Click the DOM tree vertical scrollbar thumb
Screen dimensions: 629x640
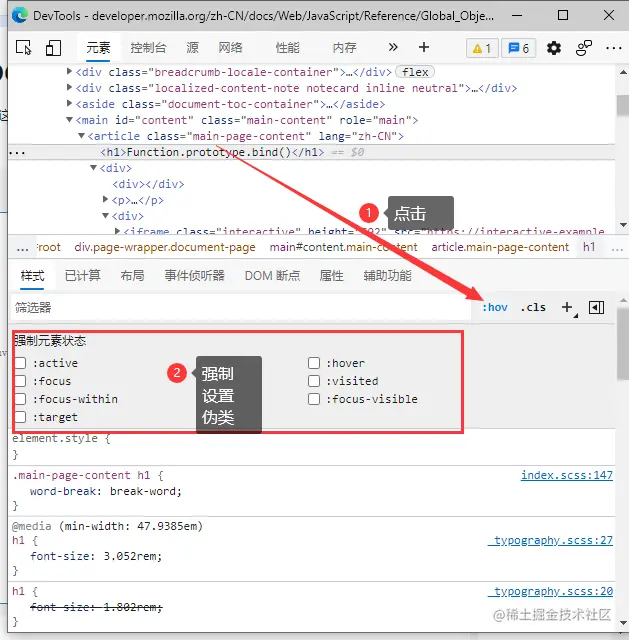click(622, 105)
